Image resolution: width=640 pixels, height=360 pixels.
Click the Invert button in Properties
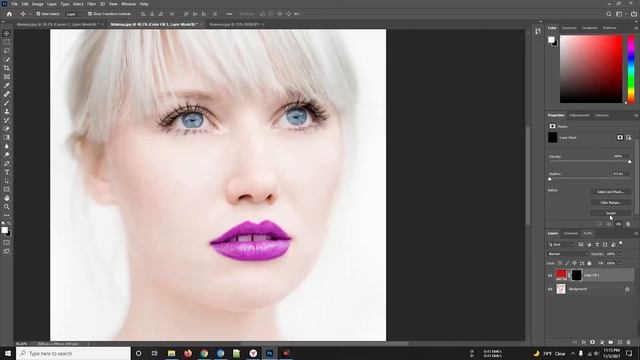coord(611,213)
